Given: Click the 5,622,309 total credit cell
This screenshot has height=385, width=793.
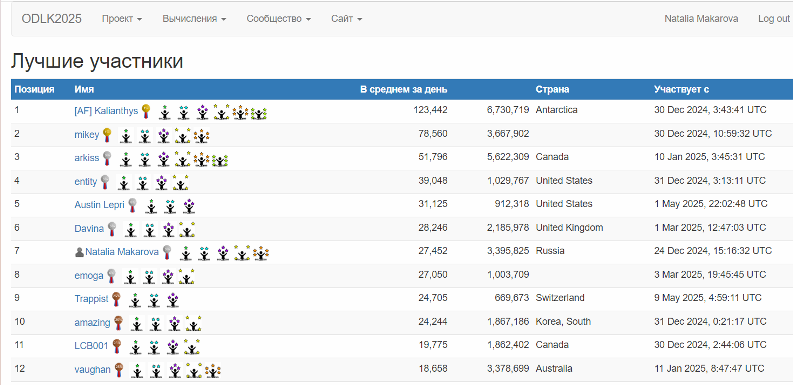Looking at the screenshot, I should tap(508, 157).
